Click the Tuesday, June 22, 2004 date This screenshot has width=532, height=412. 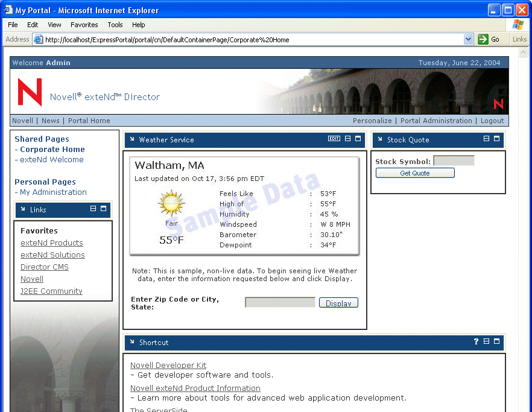pos(459,63)
